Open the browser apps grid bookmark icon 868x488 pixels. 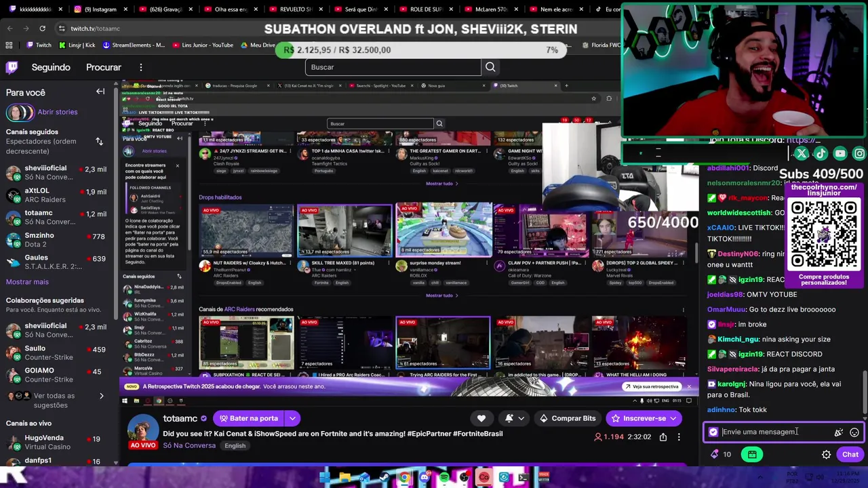tap(9, 45)
